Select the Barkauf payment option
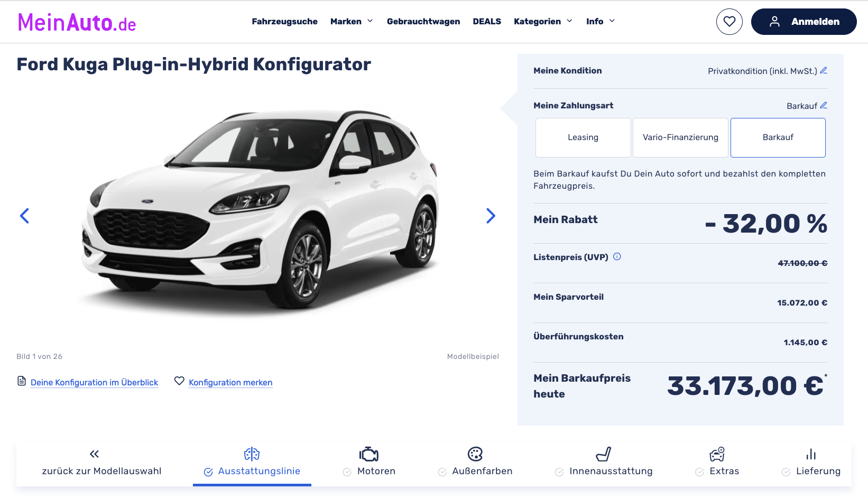868x498 pixels. point(778,137)
